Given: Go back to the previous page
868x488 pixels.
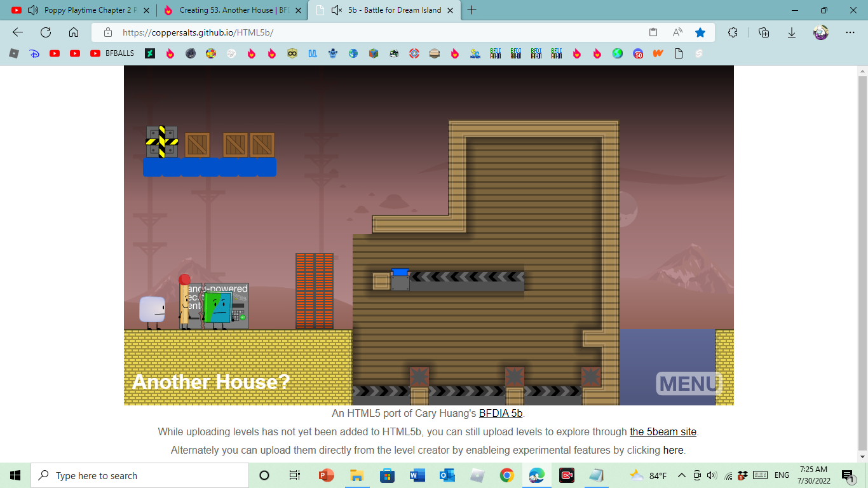Looking at the screenshot, I should (x=18, y=32).
